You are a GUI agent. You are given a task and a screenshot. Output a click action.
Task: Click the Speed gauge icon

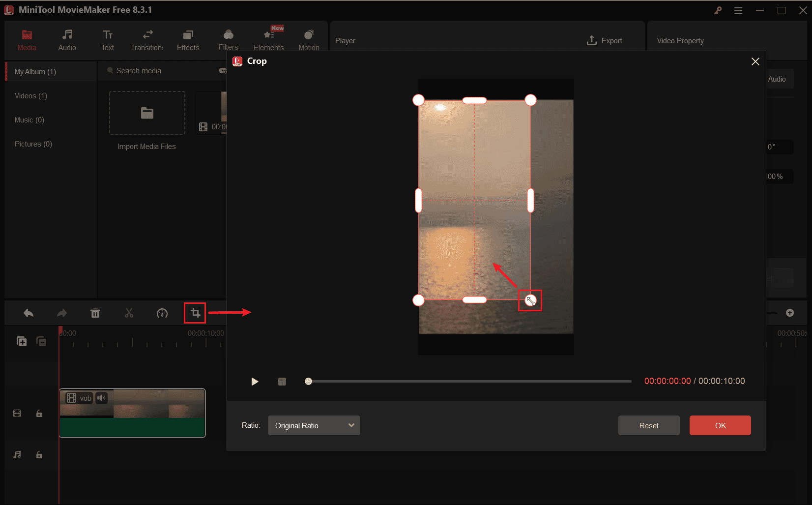pos(162,313)
